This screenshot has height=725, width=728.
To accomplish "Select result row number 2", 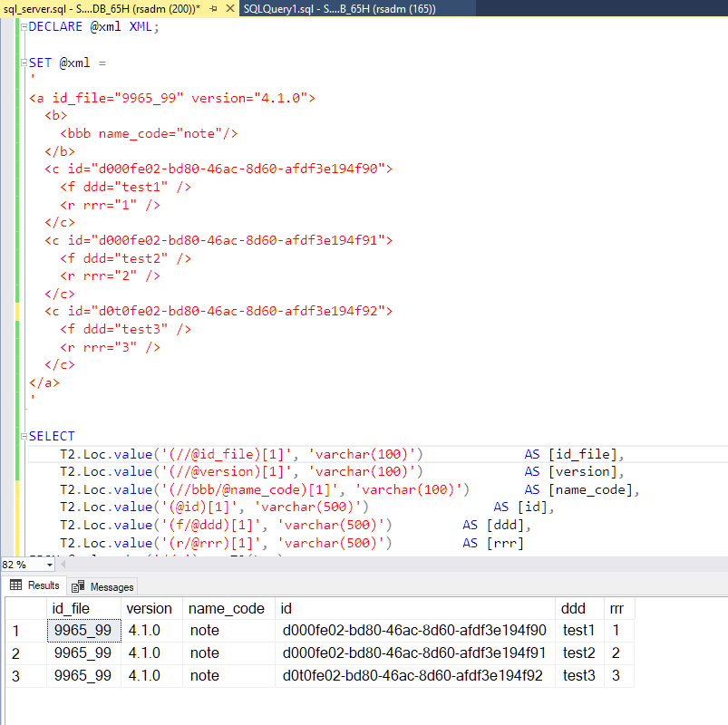I will [x=26, y=653].
